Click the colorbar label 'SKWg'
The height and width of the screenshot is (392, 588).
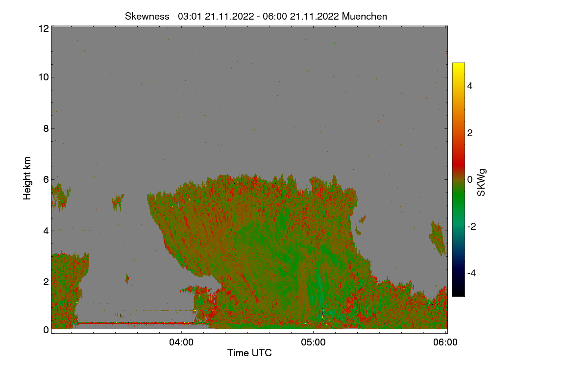point(482,182)
